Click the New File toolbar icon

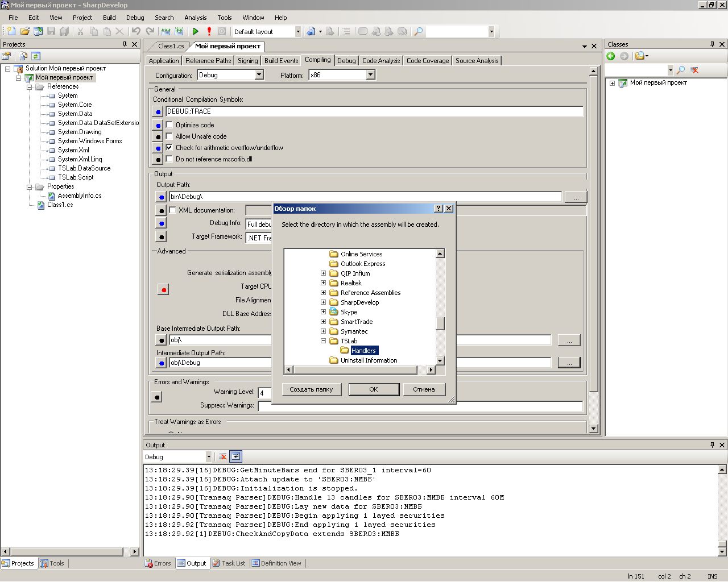(11, 32)
